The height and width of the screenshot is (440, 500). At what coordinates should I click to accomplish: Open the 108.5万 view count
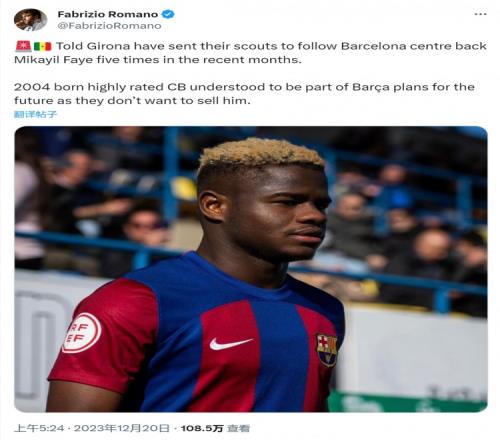pyautogui.click(x=202, y=428)
